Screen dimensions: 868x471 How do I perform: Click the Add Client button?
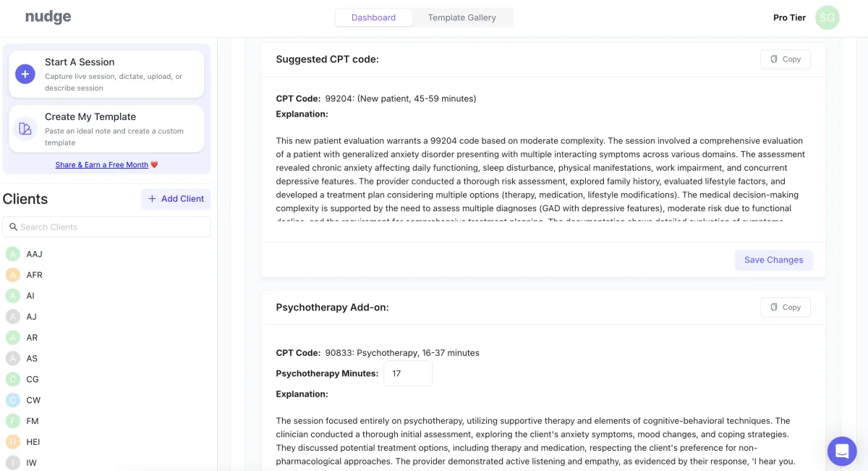pos(176,199)
